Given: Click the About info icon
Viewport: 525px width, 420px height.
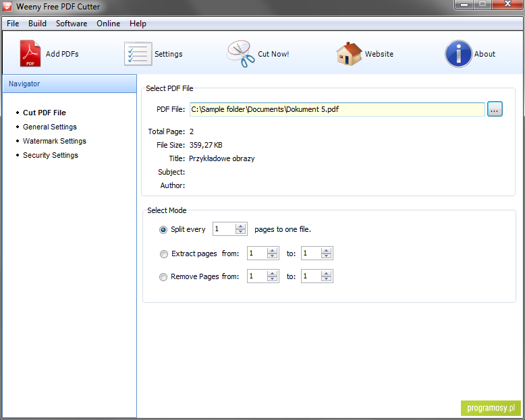Looking at the screenshot, I should [458, 53].
